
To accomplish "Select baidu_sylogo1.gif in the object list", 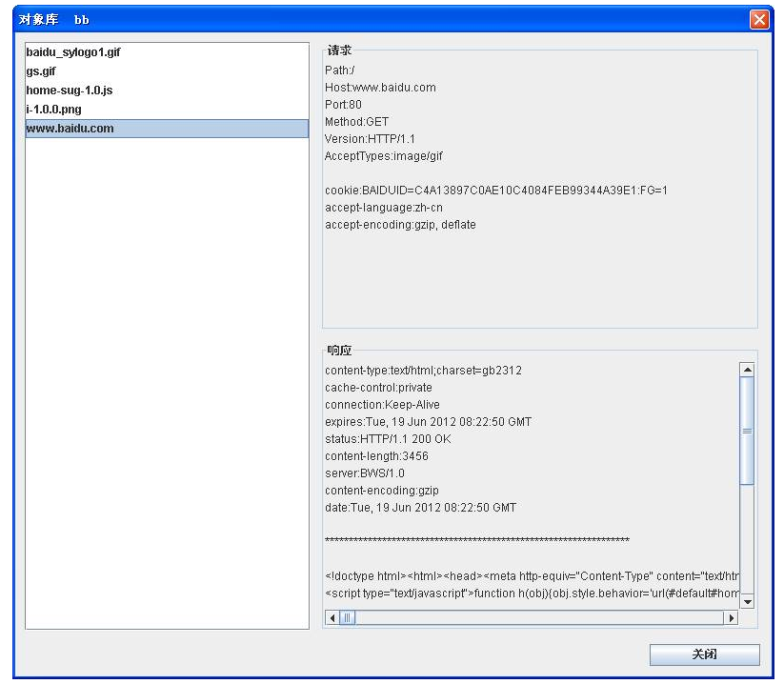I will [x=73, y=52].
